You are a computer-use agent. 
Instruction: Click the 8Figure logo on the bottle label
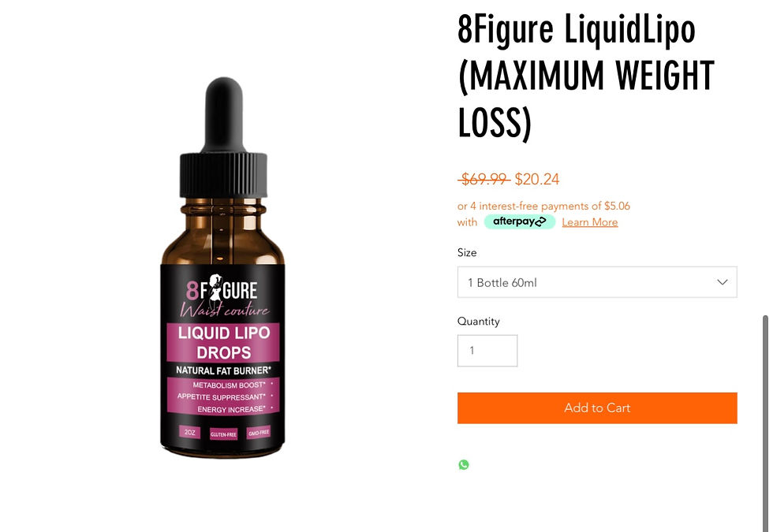pyautogui.click(x=223, y=295)
